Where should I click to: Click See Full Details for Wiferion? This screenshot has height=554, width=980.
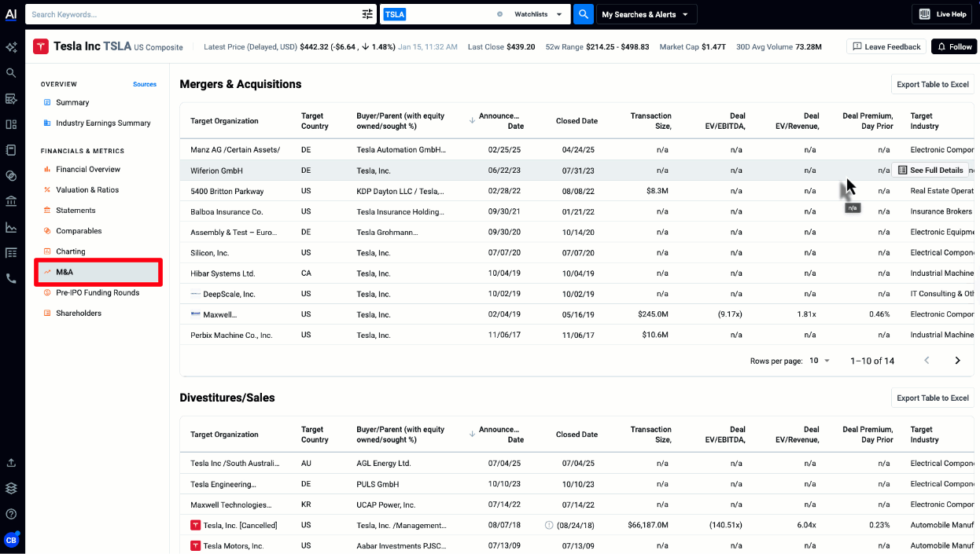(x=930, y=171)
